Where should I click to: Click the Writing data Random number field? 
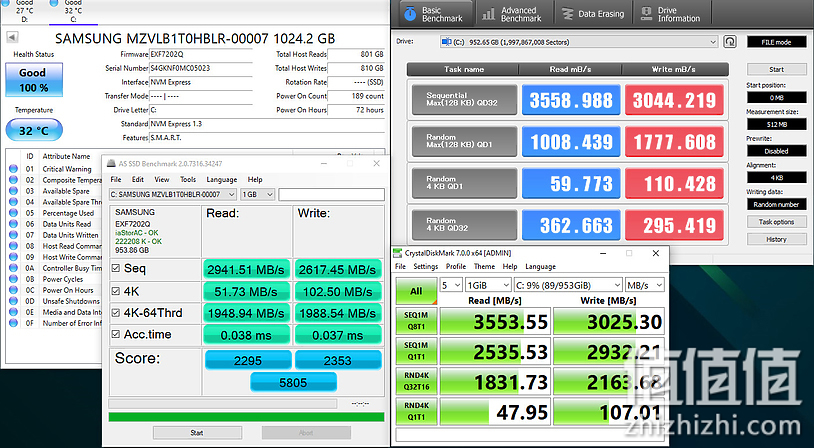777,204
